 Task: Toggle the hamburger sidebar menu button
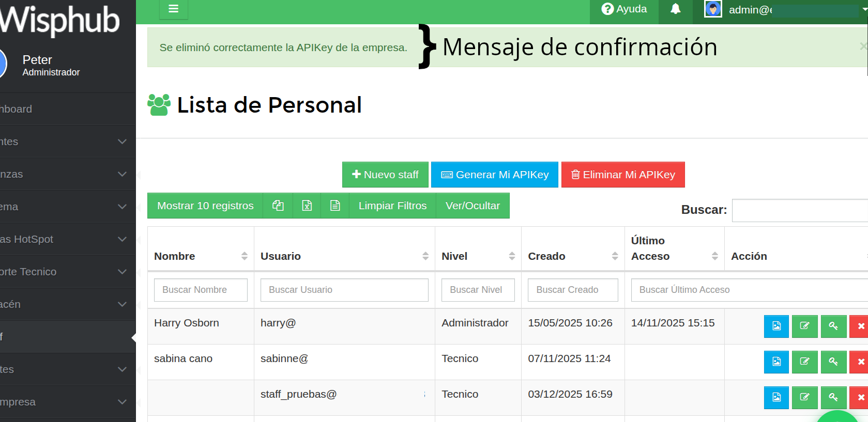tap(173, 9)
